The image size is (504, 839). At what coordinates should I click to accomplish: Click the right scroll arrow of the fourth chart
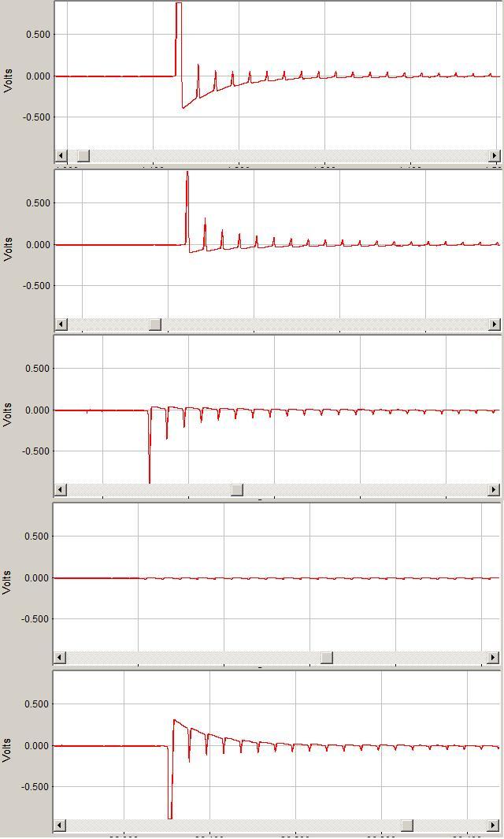(495, 657)
